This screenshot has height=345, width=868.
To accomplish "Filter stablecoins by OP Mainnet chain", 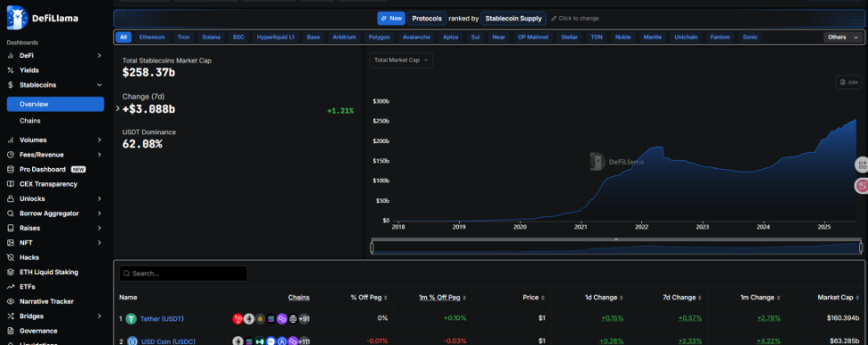I will (x=532, y=38).
